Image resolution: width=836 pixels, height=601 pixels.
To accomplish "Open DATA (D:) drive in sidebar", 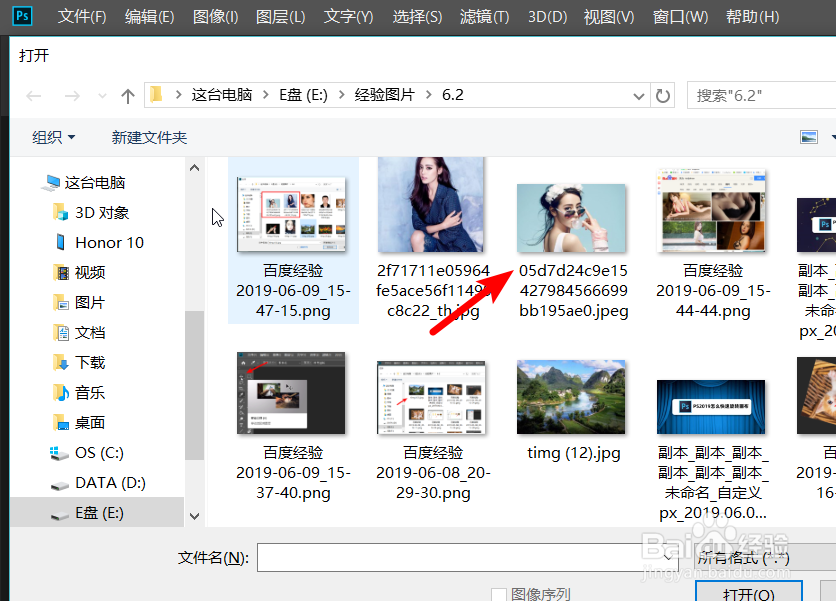I will click(109, 483).
